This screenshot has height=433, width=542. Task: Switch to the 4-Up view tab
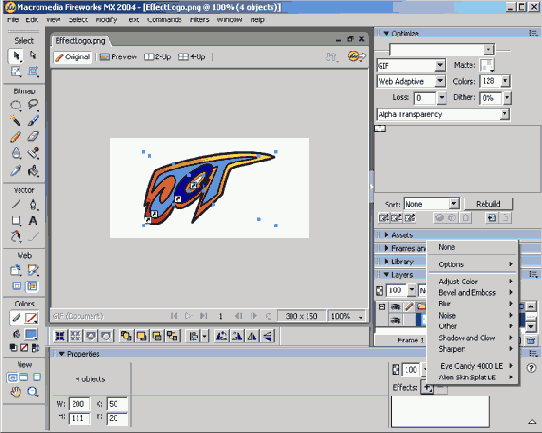tap(191, 57)
